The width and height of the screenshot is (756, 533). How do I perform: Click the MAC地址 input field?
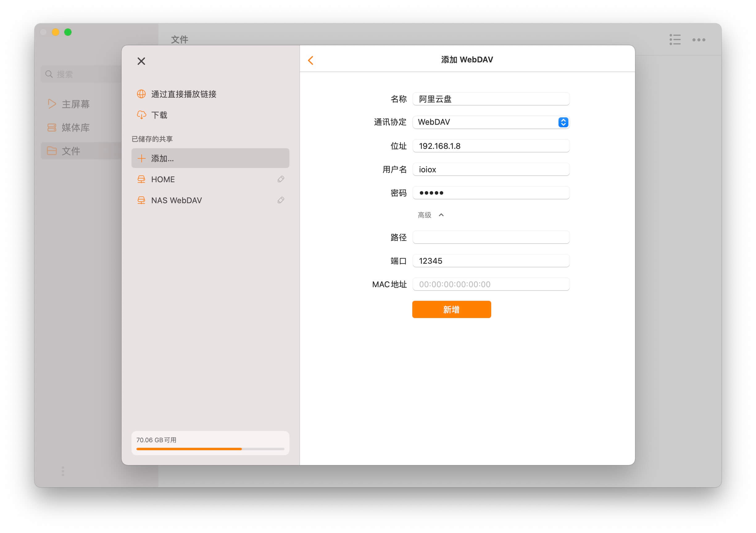click(x=491, y=284)
